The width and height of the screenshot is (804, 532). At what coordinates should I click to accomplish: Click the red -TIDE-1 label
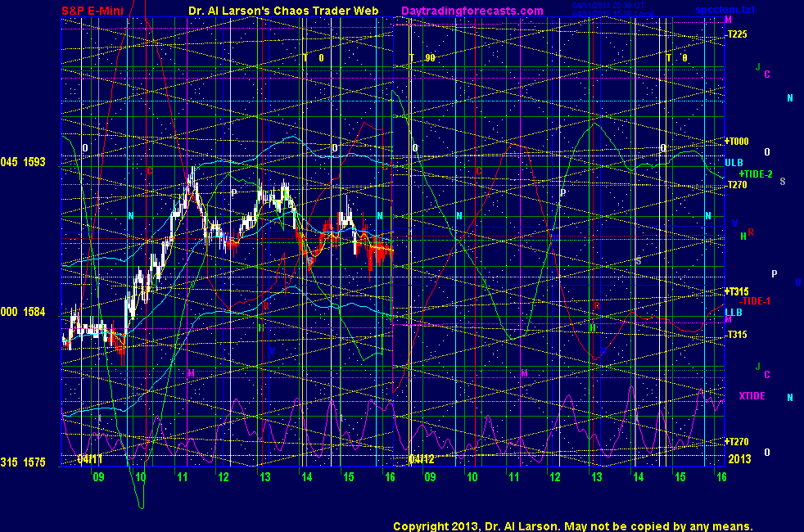tap(754, 301)
